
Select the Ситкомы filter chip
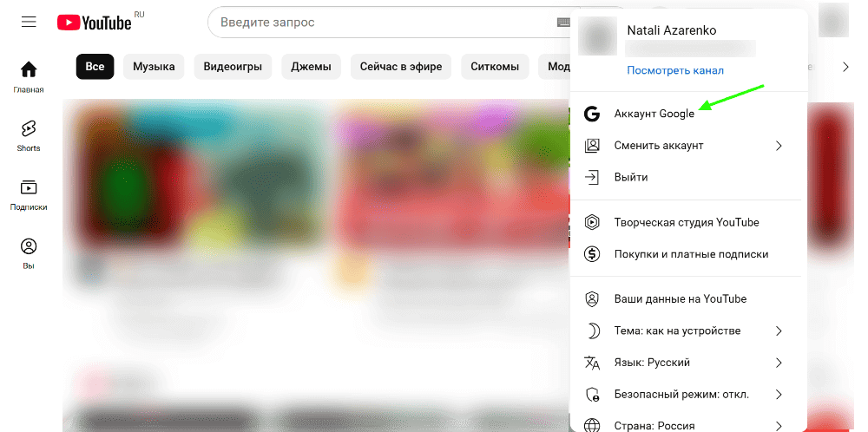(x=495, y=67)
